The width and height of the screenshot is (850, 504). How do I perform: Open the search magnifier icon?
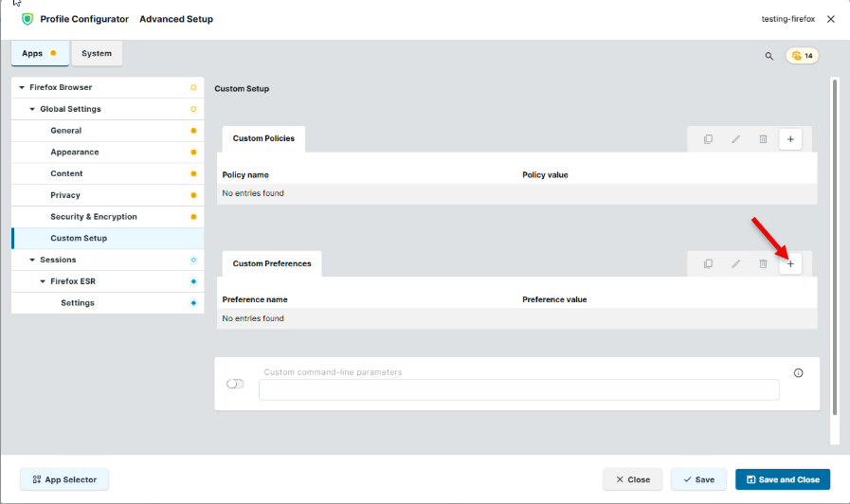tap(769, 56)
